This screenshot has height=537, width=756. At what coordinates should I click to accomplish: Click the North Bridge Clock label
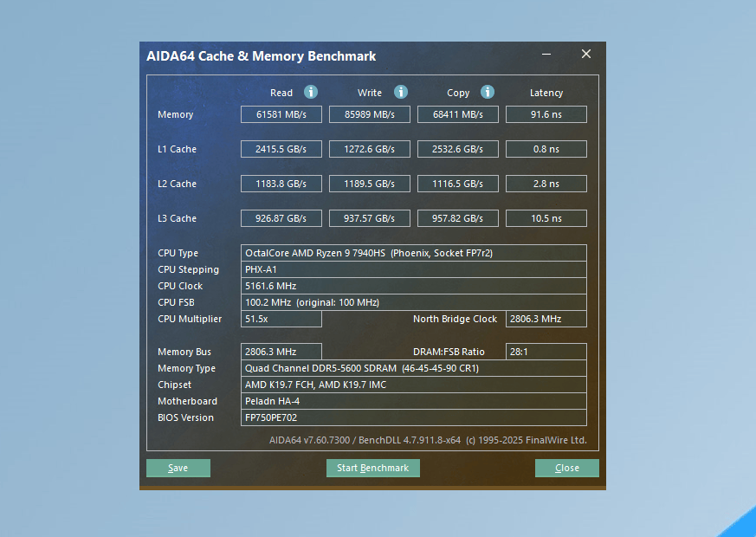coord(455,319)
